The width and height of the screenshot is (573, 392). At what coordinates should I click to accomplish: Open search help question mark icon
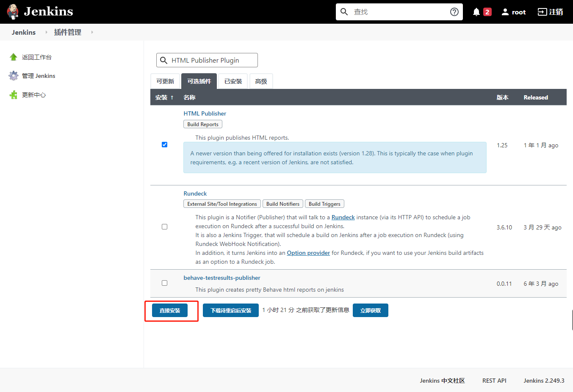454,12
